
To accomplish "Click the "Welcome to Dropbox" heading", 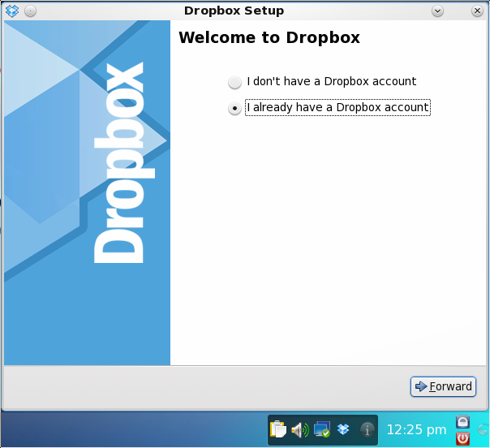I will tap(269, 38).
